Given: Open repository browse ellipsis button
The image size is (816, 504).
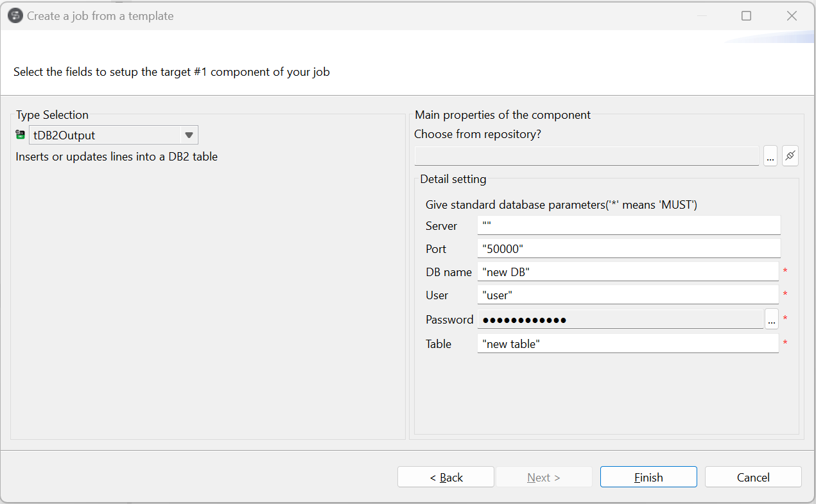Looking at the screenshot, I should [x=770, y=155].
